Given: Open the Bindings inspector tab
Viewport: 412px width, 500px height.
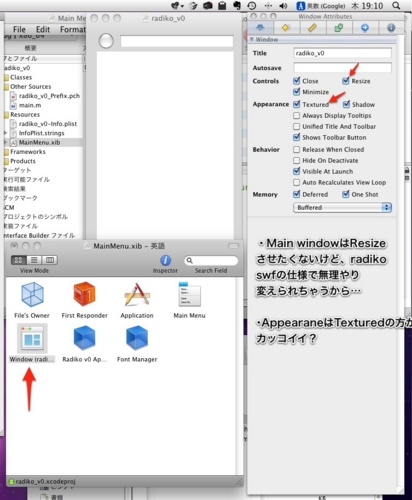Looking at the screenshot, I should click(x=339, y=28).
